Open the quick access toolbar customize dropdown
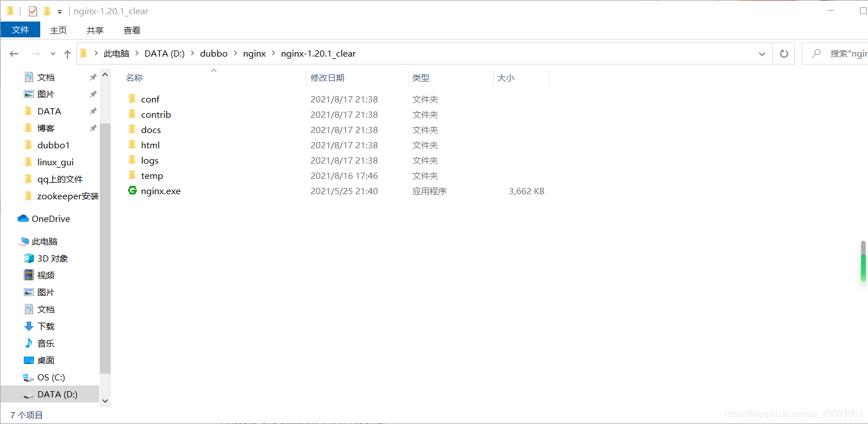This screenshot has width=868, height=424. tap(59, 11)
